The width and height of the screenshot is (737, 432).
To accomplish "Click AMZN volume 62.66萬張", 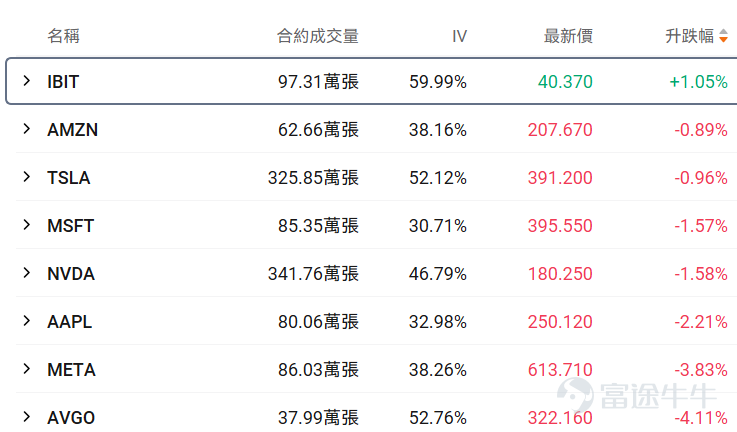I will 318,130.
